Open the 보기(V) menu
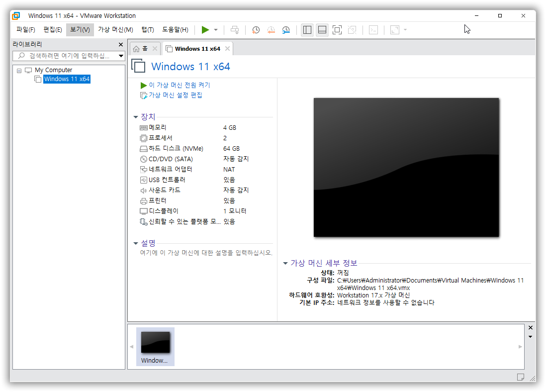546x392 pixels. (x=80, y=30)
